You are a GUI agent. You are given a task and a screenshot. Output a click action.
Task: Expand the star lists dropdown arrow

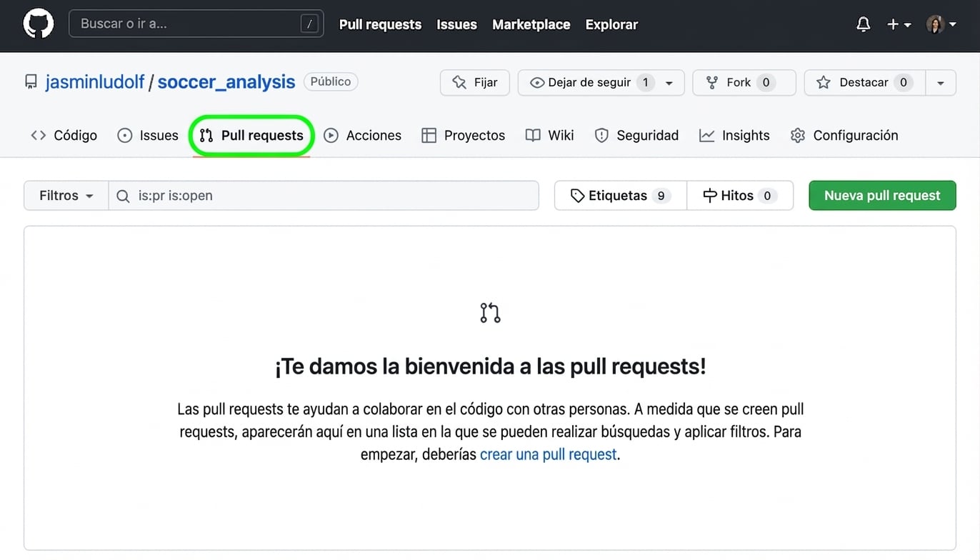(941, 82)
